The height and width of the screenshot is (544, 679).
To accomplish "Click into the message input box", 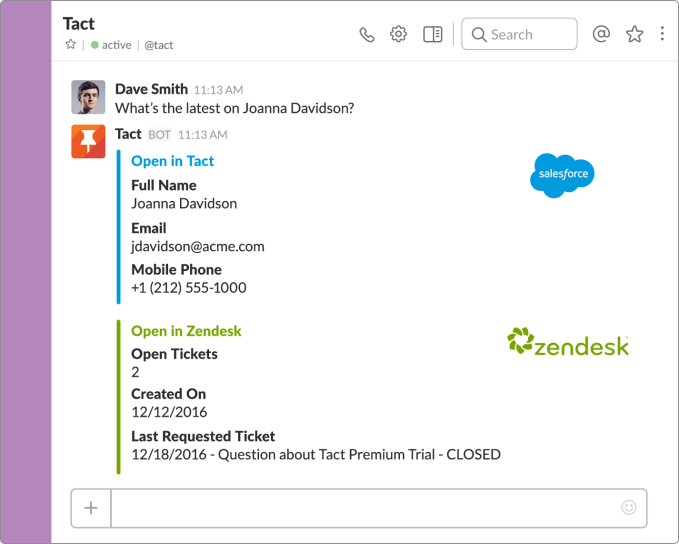I will [366, 508].
